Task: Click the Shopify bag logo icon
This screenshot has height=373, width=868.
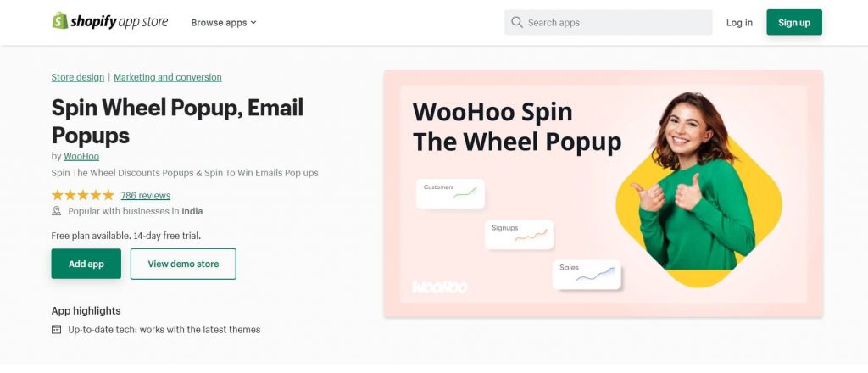Action: pos(60,21)
